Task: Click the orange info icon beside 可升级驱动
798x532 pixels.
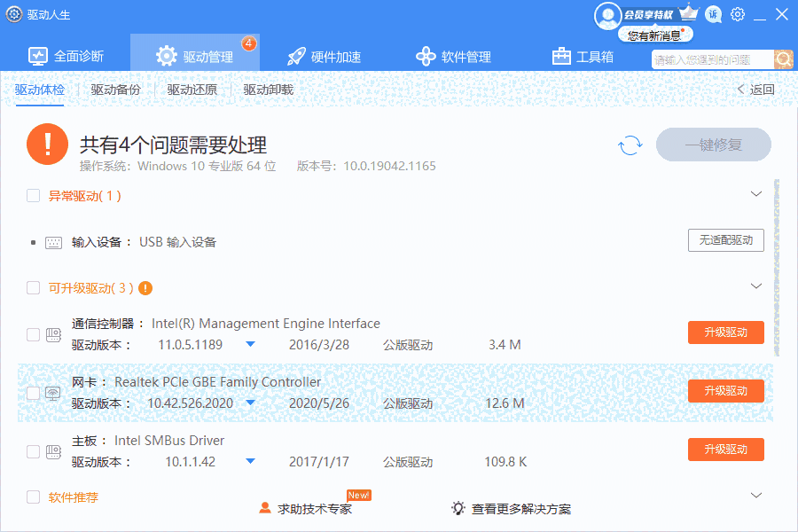Action: pyautogui.click(x=146, y=288)
